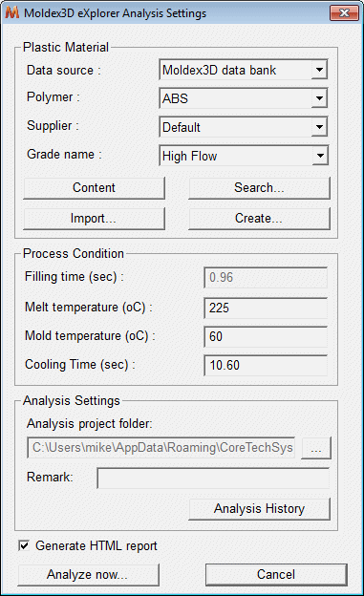The height and width of the screenshot is (596, 364).
Task: Toggle the Generate HTML report checkbox
Action: coord(24,545)
